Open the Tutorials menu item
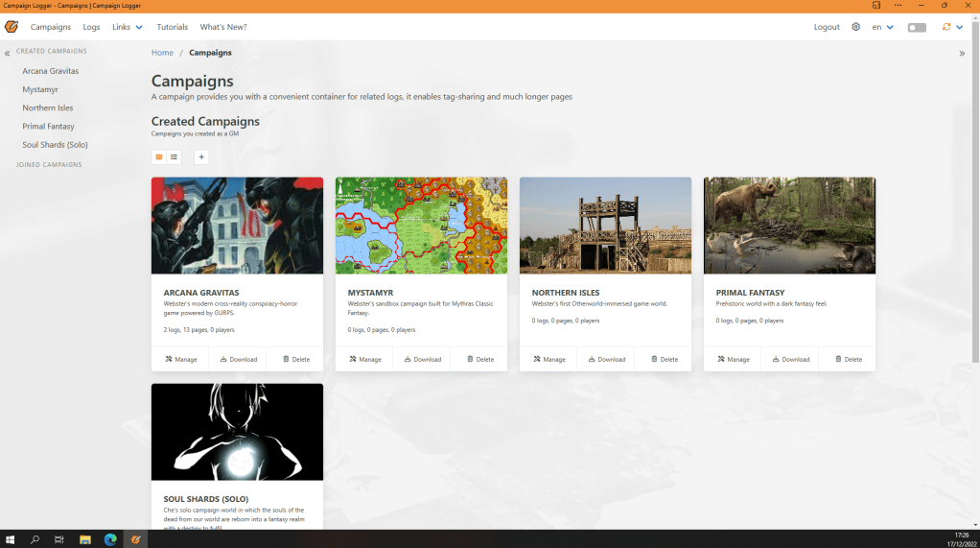The height and width of the screenshot is (548, 980). tap(173, 27)
